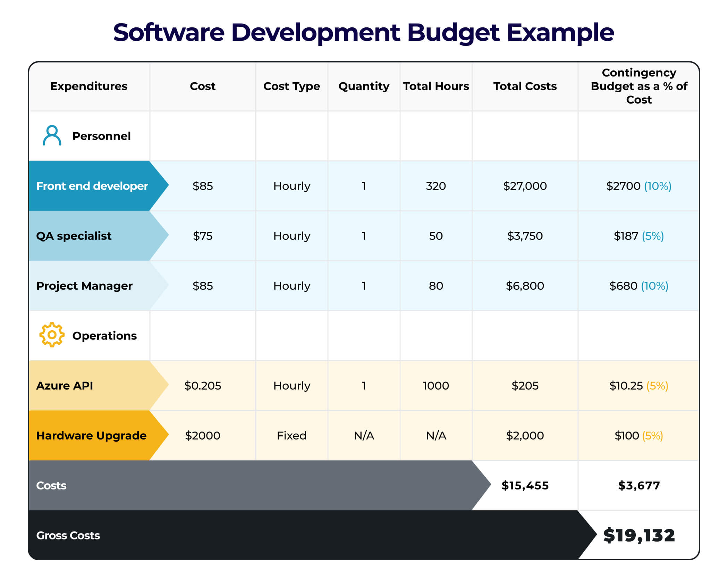728x588 pixels.
Task: Select the Project Manager row arrow label
Action: click(x=84, y=286)
